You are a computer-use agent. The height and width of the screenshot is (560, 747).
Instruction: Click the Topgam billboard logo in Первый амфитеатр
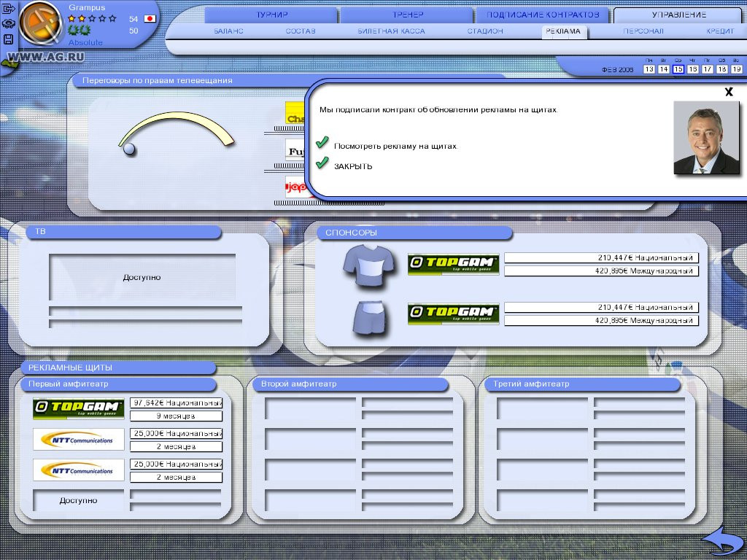click(x=79, y=408)
